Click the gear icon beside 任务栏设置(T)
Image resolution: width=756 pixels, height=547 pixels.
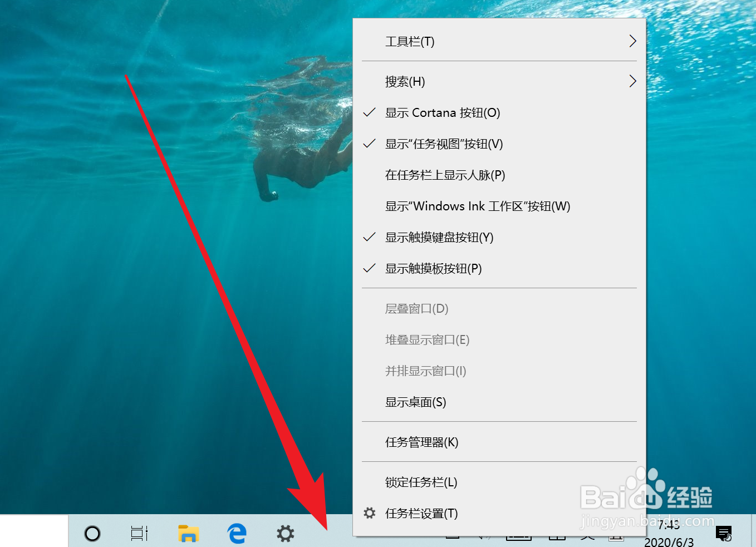tap(369, 513)
